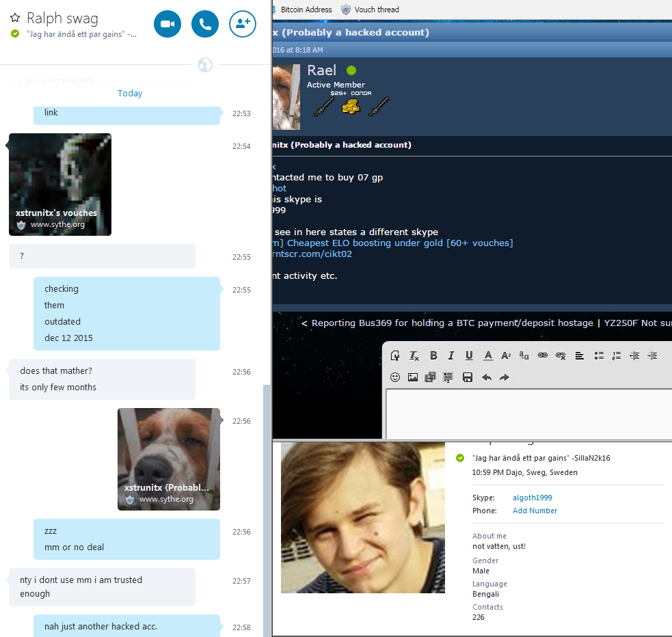Screen dimensions: 672x637
Task: Click Rael's forum avatar
Action: (286, 97)
